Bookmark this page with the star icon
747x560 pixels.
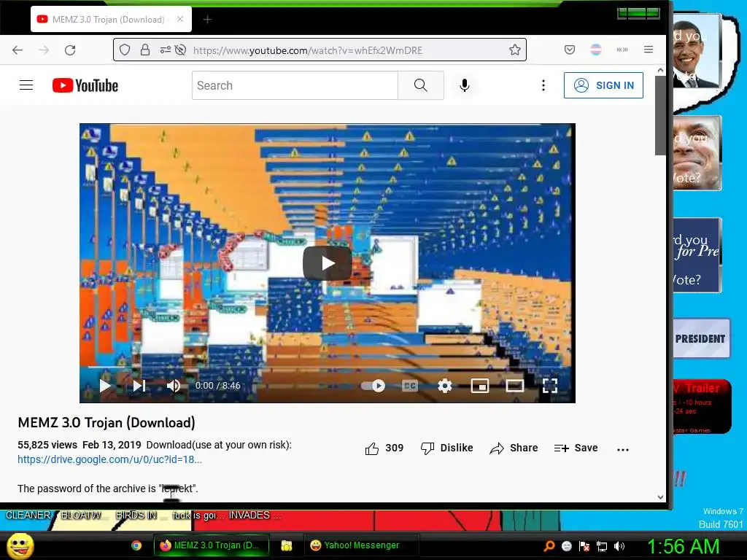[514, 50]
